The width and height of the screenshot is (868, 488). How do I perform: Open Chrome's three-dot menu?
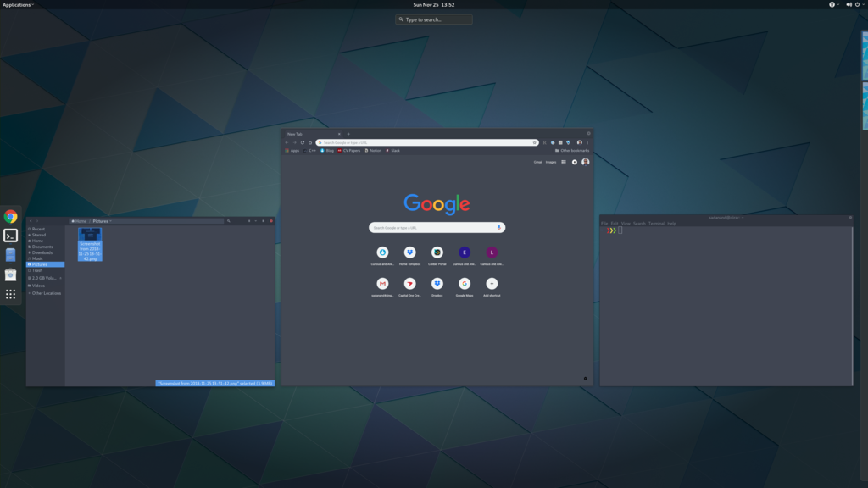tap(587, 142)
